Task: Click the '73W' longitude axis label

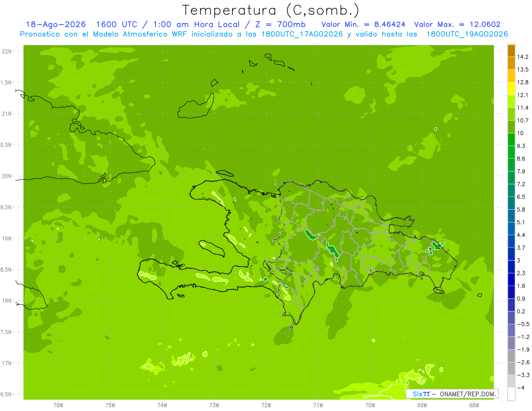Action: click(214, 405)
